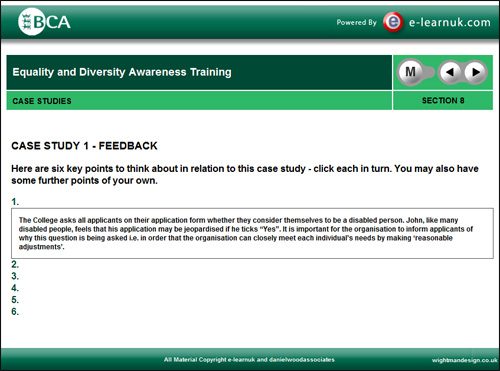This screenshot has width=500, height=371.
Task: Advance to next page with right arrow
Action: pos(475,72)
